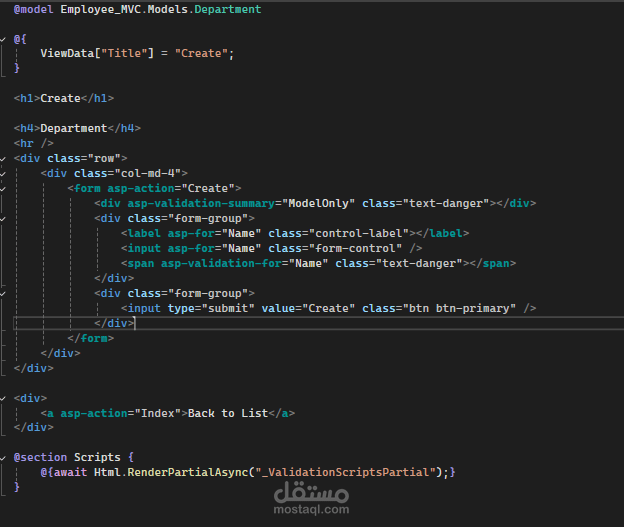Image resolution: width=624 pixels, height=527 pixels.
Task: Click the "form-control" class value
Action: pos(355,248)
